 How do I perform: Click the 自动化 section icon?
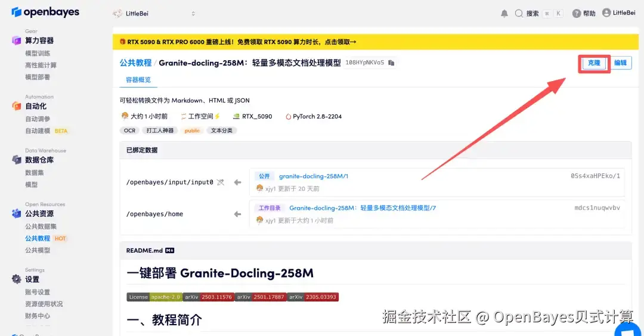(x=17, y=106)
